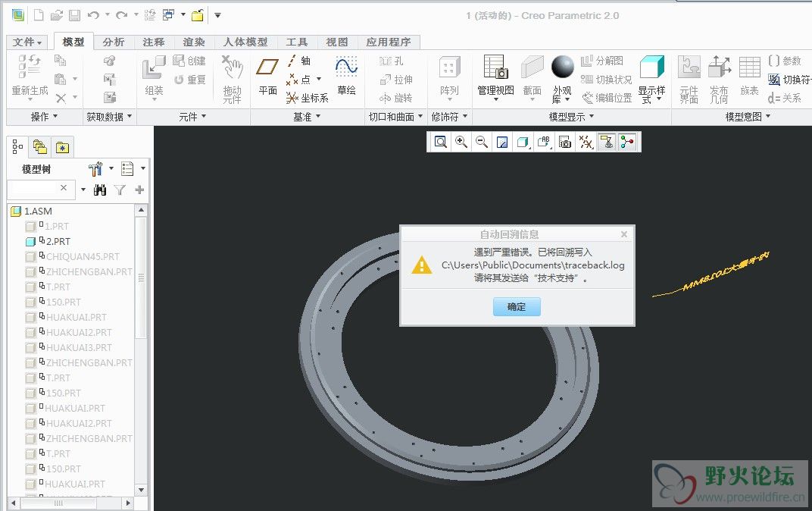
Task: Click the 确定 button in error dialog
Action: pos(517,307)
